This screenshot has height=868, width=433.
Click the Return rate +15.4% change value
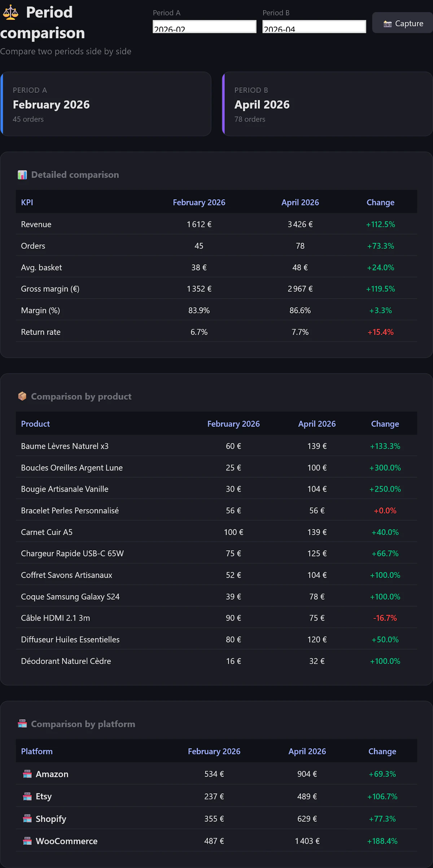[380, 332]
